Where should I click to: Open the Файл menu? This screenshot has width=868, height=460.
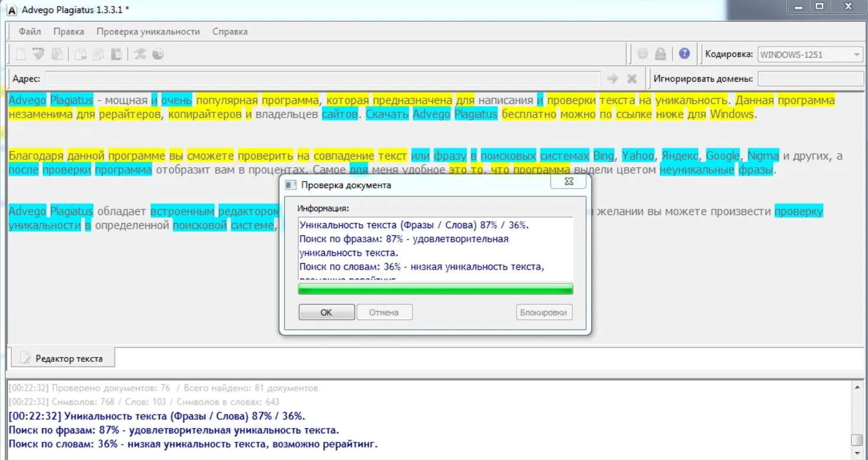30,31
